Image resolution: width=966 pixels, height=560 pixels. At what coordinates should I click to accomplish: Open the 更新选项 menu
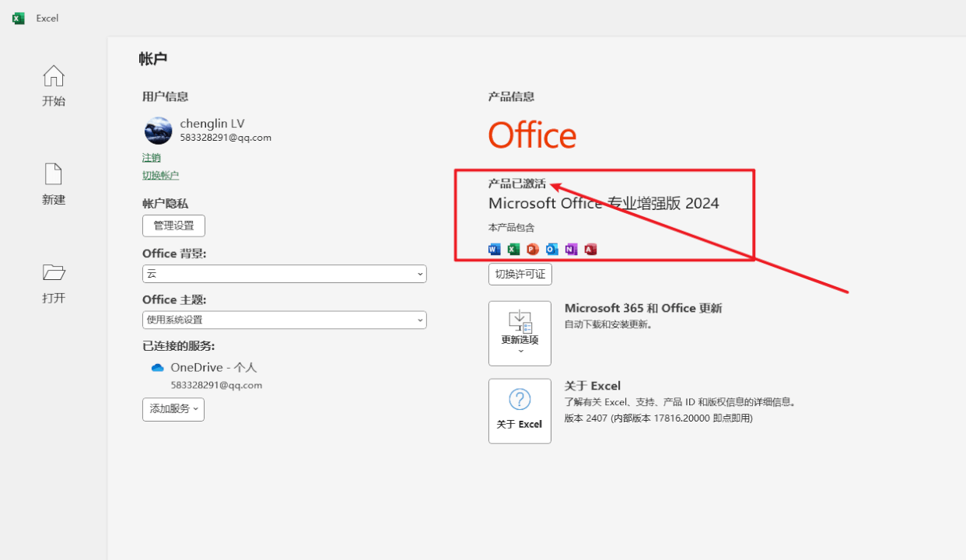pyautogui.click(x=520, y=333)
